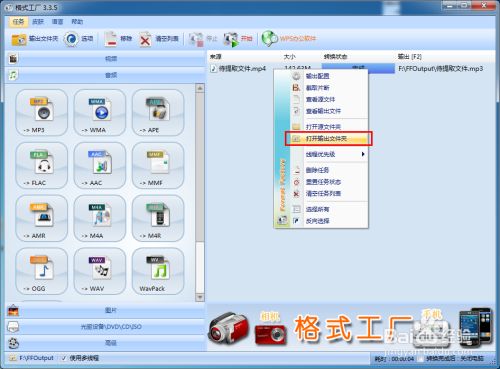
Task: Toggle shut down computer after conversion checkbox
Action: 422,359
